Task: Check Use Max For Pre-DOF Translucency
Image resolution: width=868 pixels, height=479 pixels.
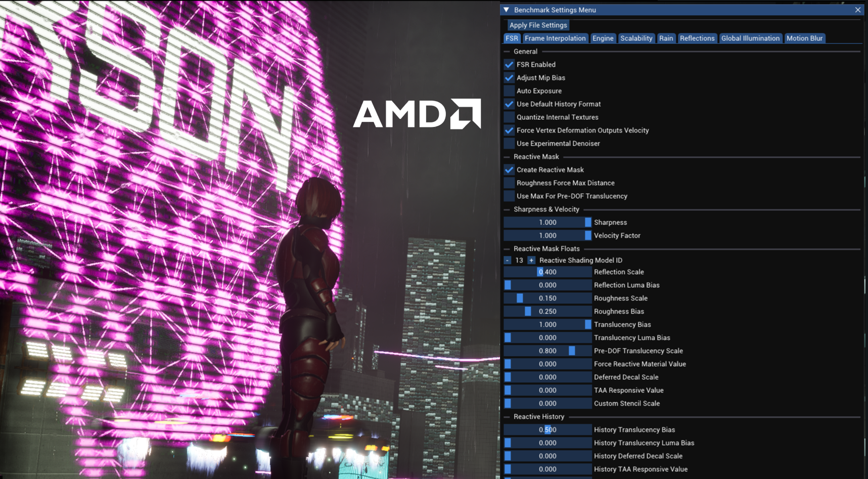Action: point(509,196)
